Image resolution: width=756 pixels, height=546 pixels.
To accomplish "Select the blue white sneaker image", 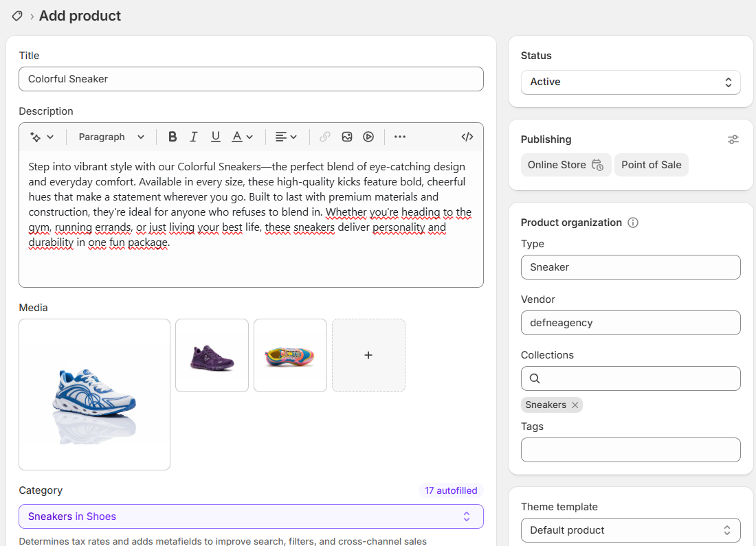I will pos(95,394).
